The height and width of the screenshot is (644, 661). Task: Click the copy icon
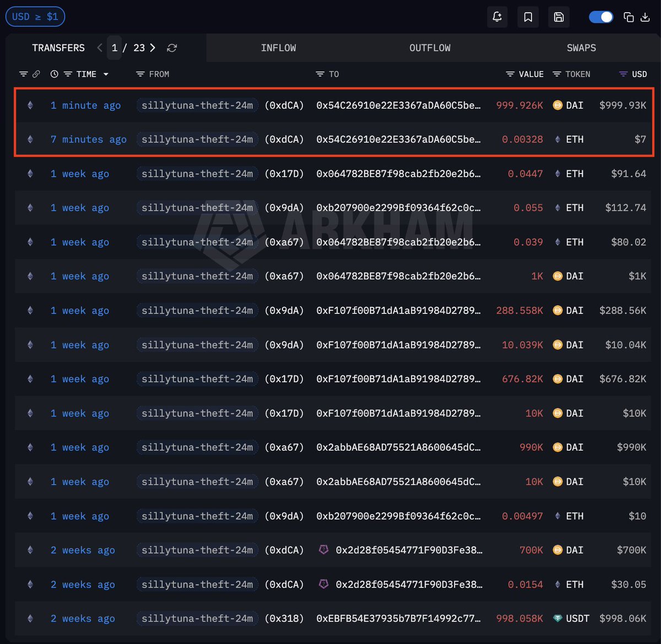629,17
